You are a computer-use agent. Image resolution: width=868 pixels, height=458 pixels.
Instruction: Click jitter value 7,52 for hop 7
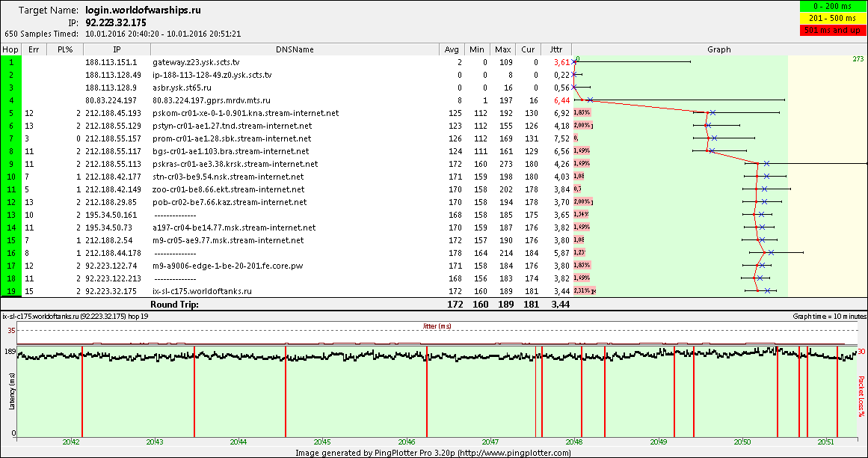coord(561,138)
